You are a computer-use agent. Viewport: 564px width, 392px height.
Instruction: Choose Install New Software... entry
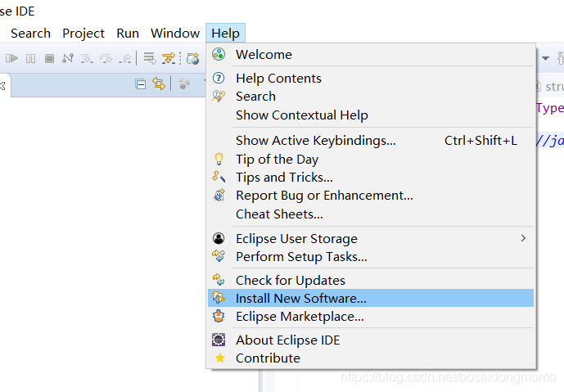371,298
